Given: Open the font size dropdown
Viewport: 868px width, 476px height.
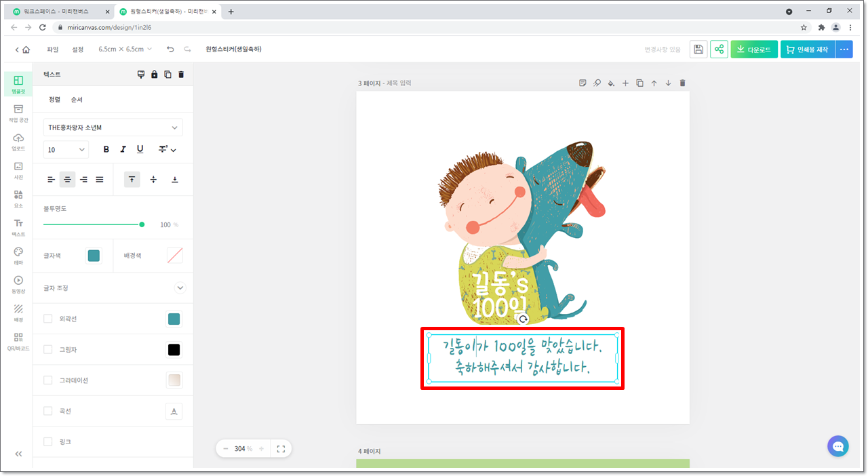Looking at the screenshot, I should (66, 149).
